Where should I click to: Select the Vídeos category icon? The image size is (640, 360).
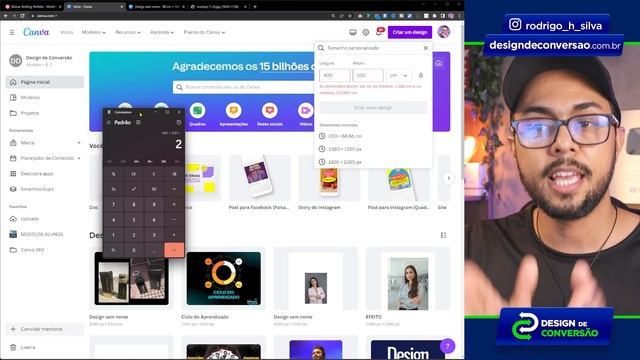305,110
